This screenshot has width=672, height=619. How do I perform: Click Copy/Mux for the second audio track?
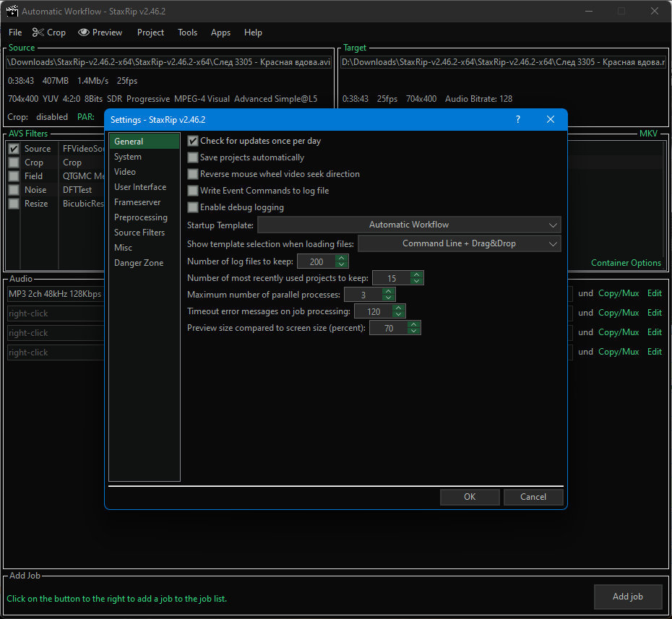click(x=619, y=313)
